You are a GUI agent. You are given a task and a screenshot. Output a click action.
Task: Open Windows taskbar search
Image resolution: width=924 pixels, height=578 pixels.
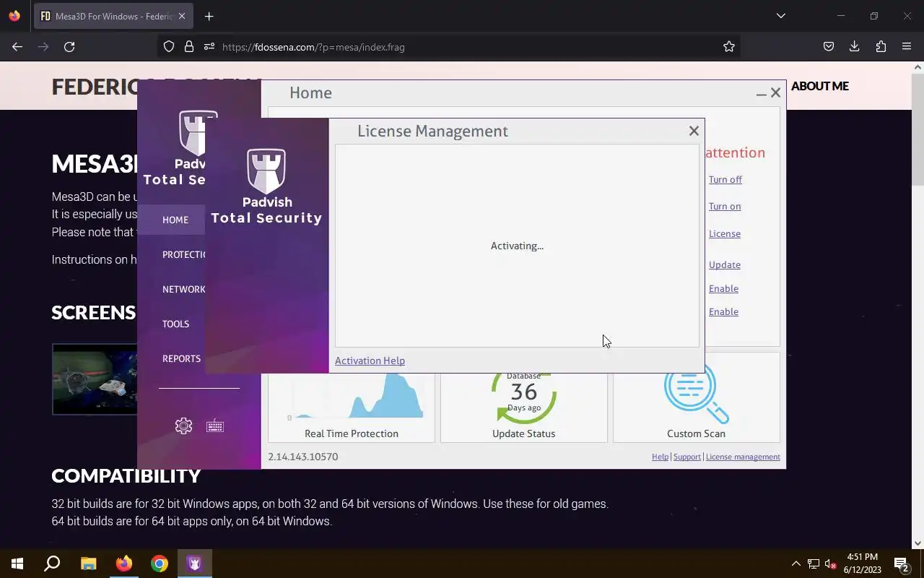[x=52, y=564]
